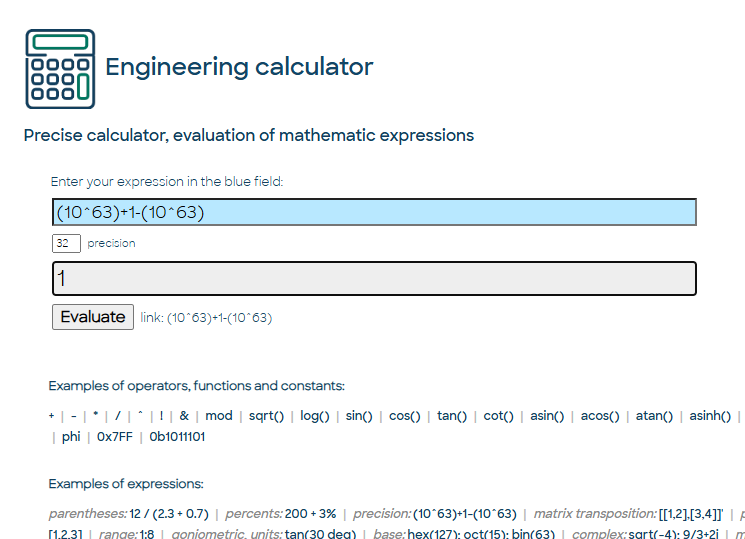Viewport: 745px width, 539px height.
Task: Click the calculator logo icon
Action: coord(60,68)
